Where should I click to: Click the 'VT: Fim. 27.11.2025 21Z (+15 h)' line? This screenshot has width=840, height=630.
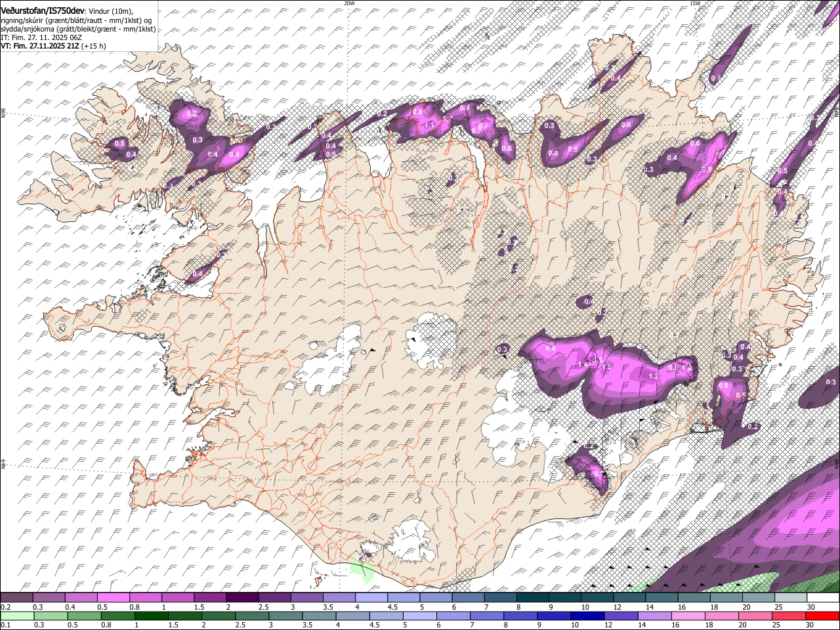coord(54,47)
